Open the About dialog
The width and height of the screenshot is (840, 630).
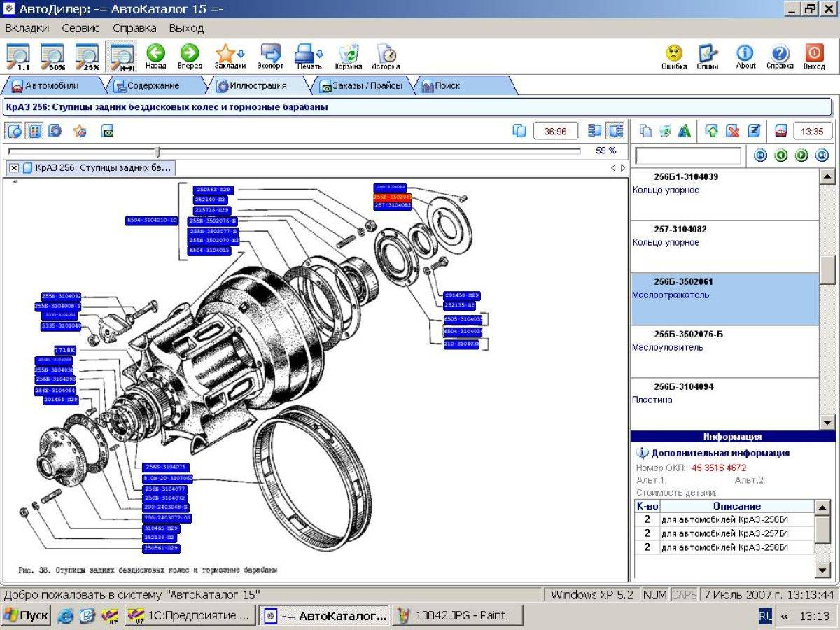745,57
